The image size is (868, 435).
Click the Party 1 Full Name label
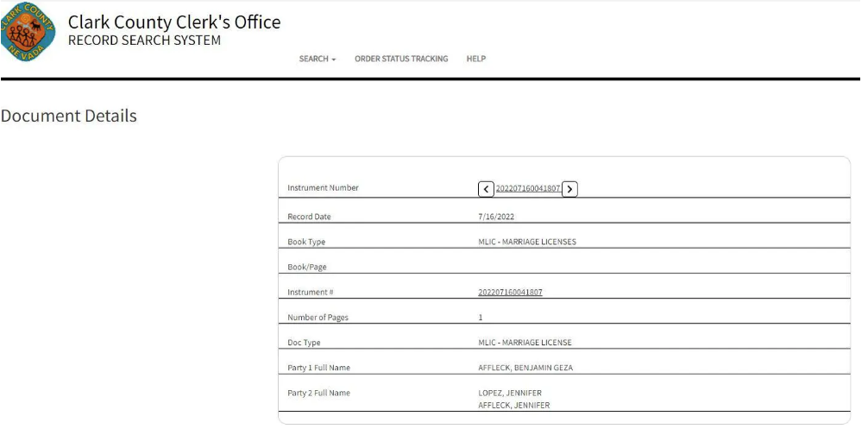coord(318,368)
